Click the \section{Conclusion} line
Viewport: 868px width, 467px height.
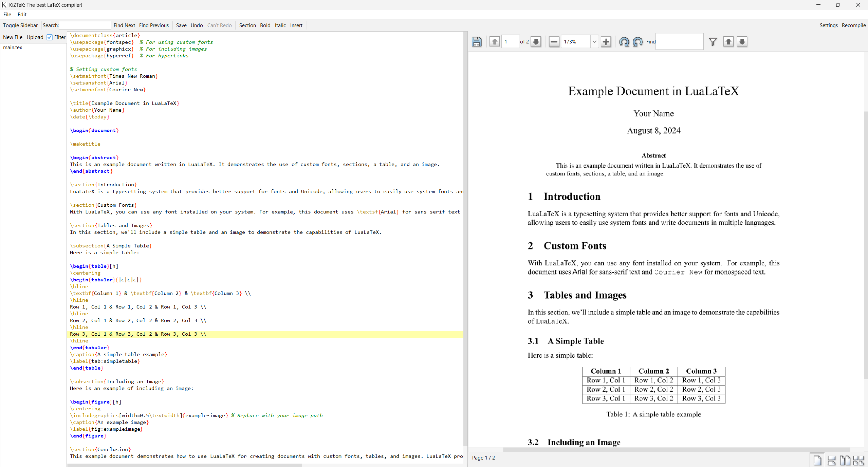coord(100,449)
